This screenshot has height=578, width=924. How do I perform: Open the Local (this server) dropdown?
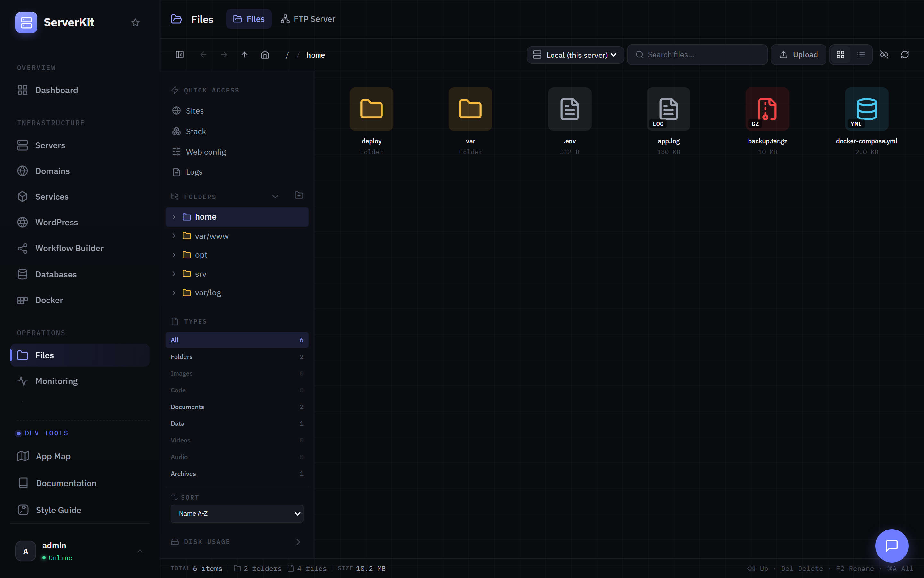click(575, 55)
